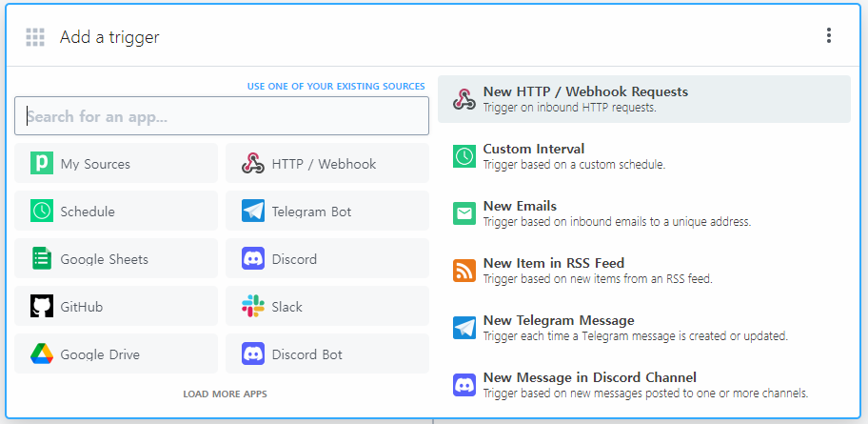
Task: Open the three-dot options menu
Action: click(829, 35)
